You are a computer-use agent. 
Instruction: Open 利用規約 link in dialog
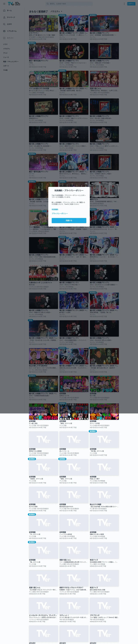pyautogui.click(x=55, y=210)
